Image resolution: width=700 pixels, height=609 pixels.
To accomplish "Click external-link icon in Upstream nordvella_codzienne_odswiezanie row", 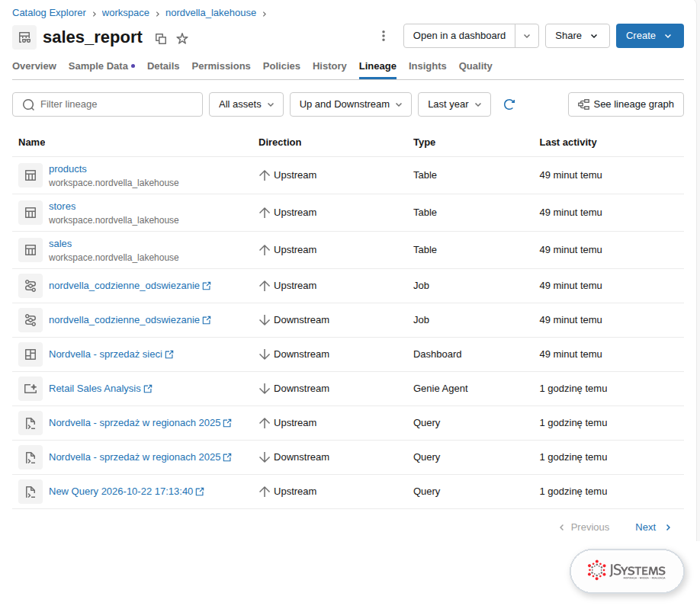I will click(207, 286).
